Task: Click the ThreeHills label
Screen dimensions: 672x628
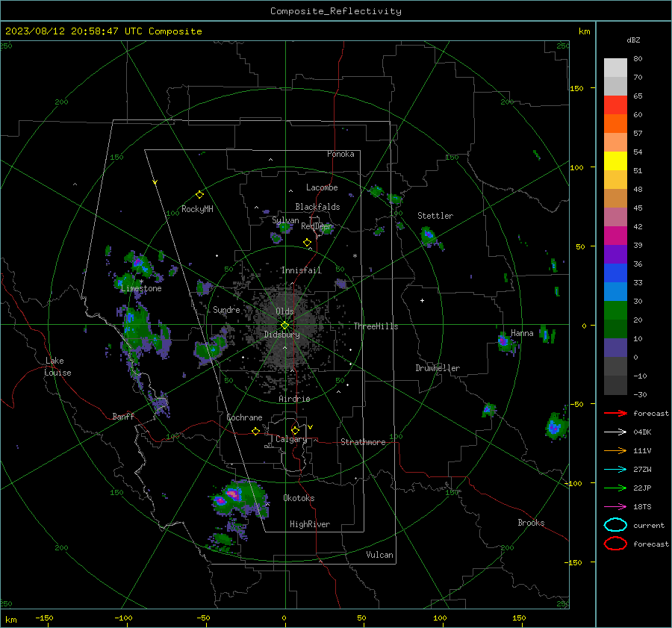Action: pos(376,326)
